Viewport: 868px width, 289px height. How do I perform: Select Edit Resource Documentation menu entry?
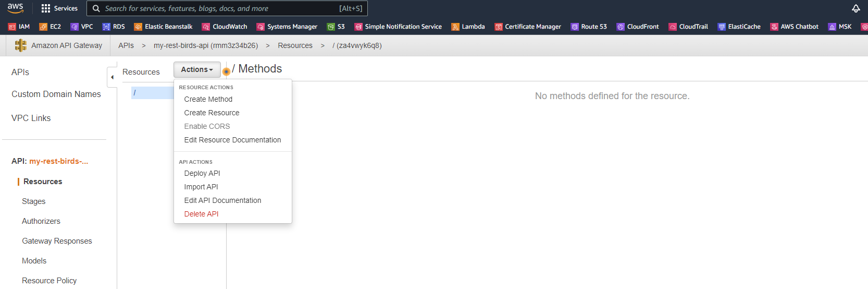[232, 140]
